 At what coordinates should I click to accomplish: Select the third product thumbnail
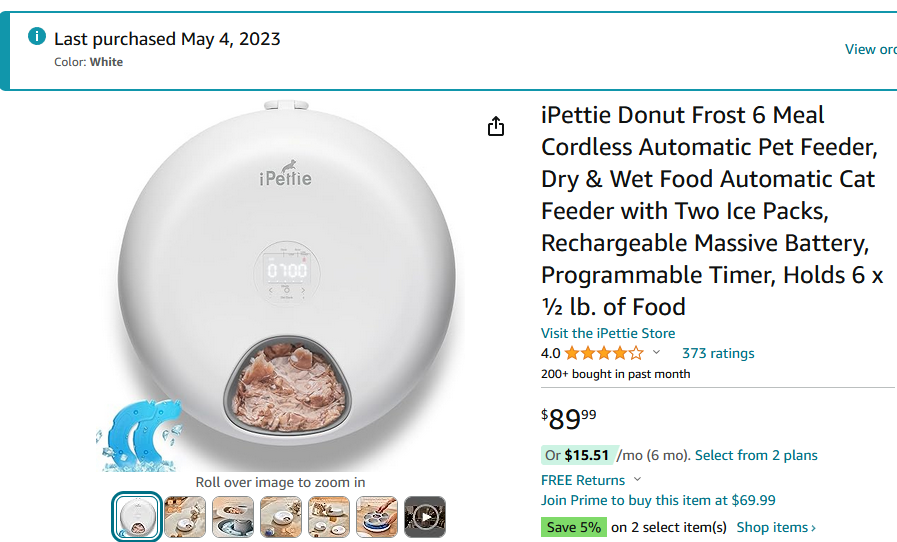click(233, 517)
